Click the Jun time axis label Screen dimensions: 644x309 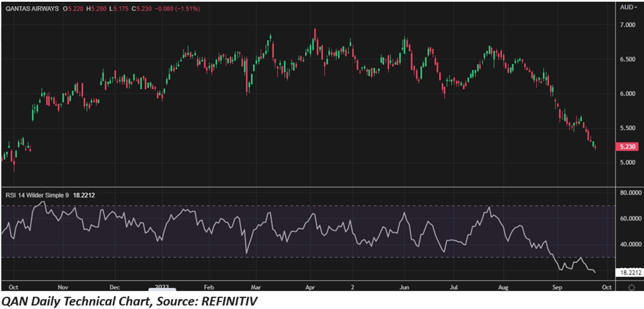pyautogui.click(x=406, y=287)
